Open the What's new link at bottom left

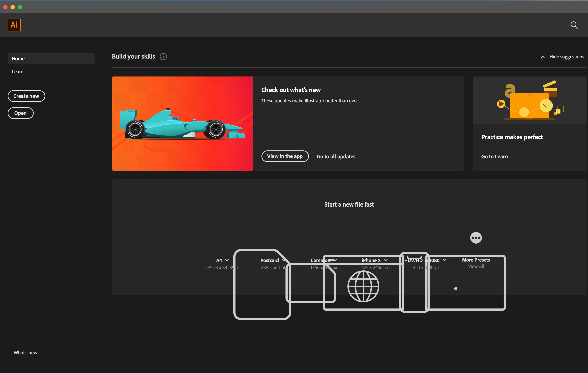25,353
